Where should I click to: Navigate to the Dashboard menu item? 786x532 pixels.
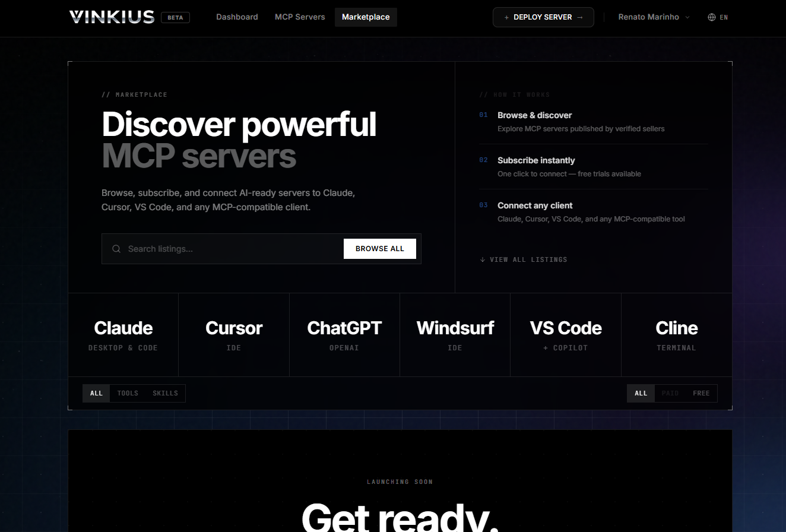click(x=237, y=17)
